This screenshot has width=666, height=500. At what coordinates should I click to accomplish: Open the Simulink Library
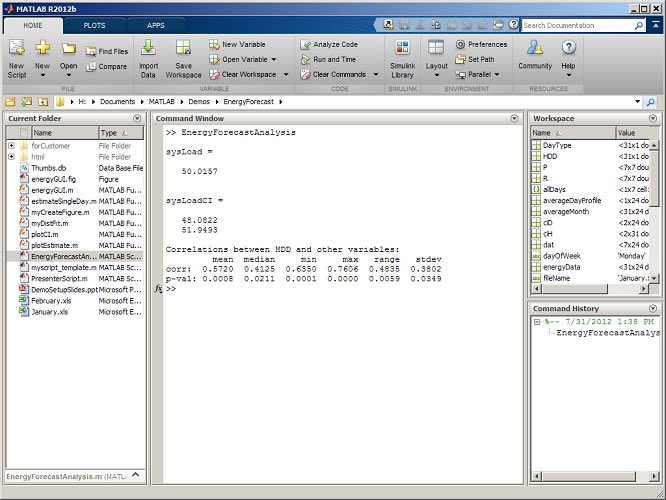402,59
